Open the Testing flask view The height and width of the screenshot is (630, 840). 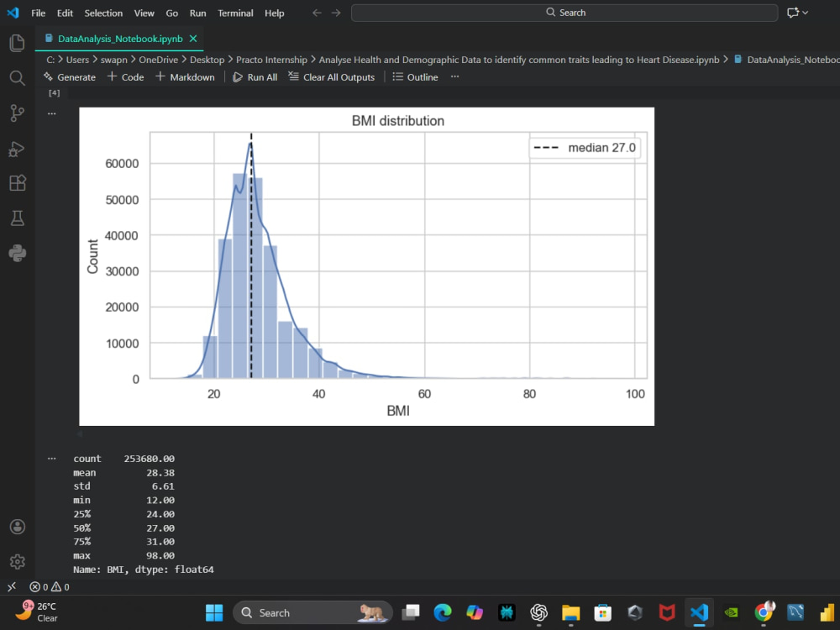pos(17,218)
